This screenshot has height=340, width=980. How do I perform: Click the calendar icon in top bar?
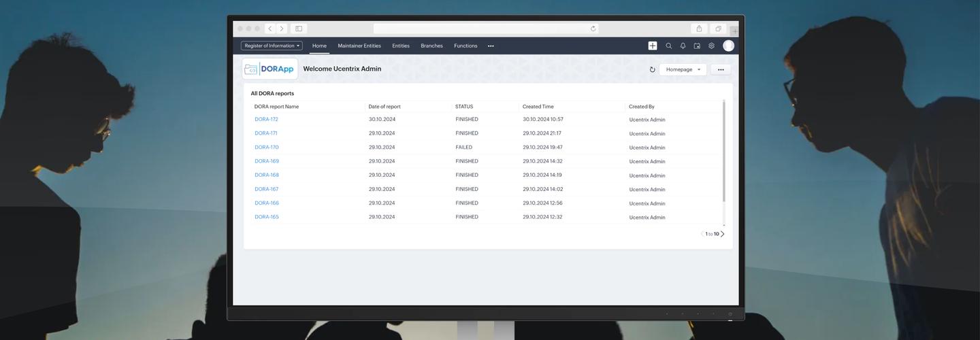pyautogui.click(x=697, y=46)
